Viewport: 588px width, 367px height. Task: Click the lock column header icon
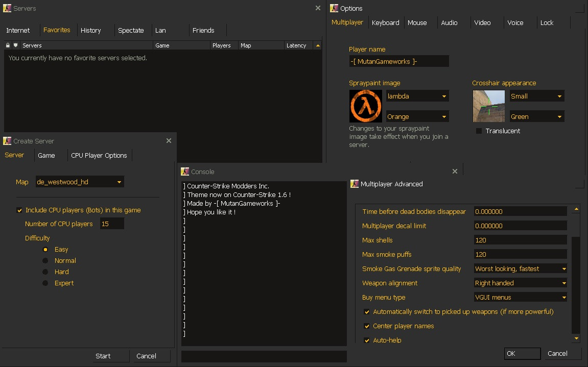click(7, 45)
